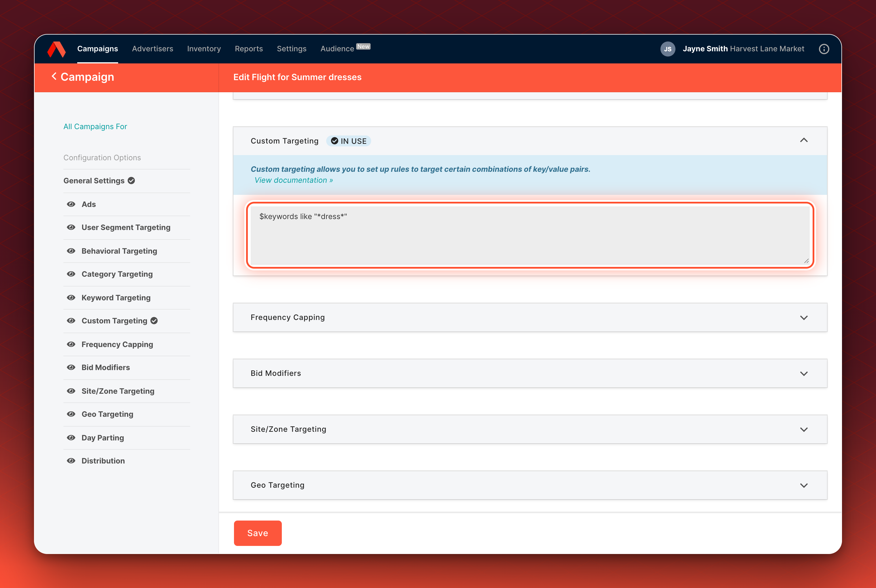Select Ads in configuration options
The image size is (876, 588).
click(89, 204)
